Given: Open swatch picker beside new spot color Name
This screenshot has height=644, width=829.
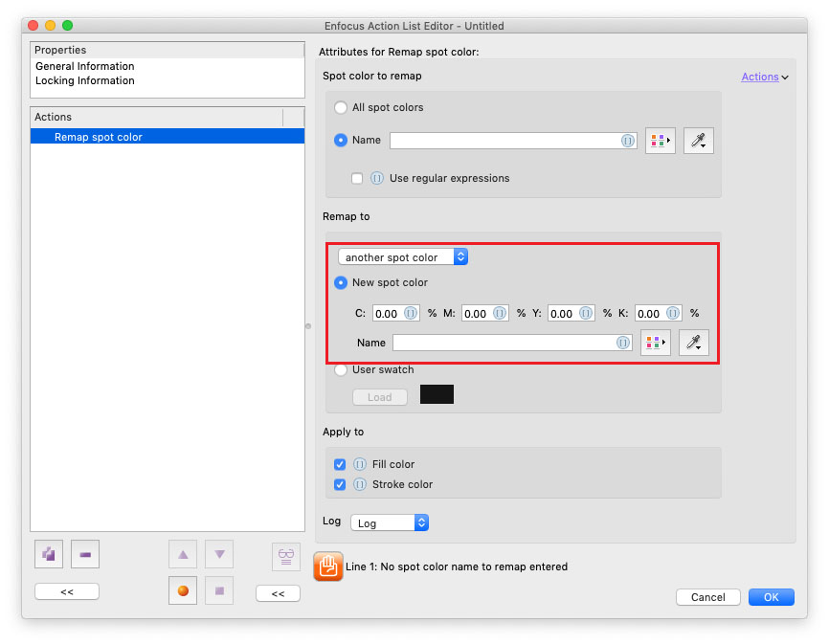Looking at the screenshot, I should point(656,343).
